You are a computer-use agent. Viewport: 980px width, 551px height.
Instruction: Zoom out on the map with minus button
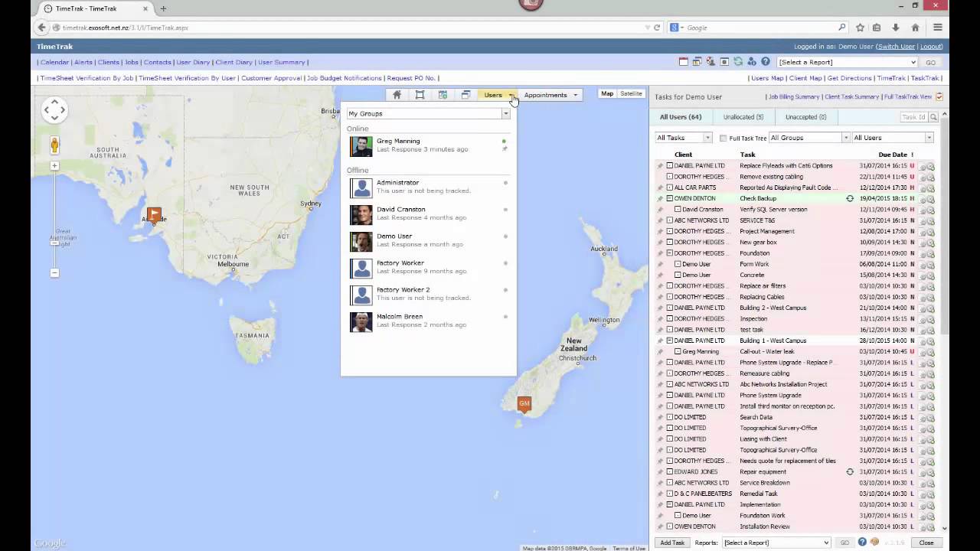coord(54,272)
